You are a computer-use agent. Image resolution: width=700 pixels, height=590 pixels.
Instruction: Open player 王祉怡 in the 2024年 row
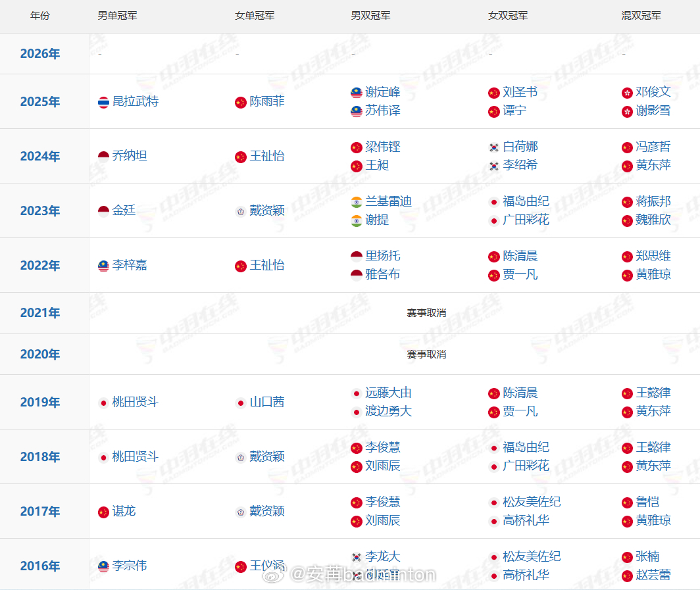(267, 156)
